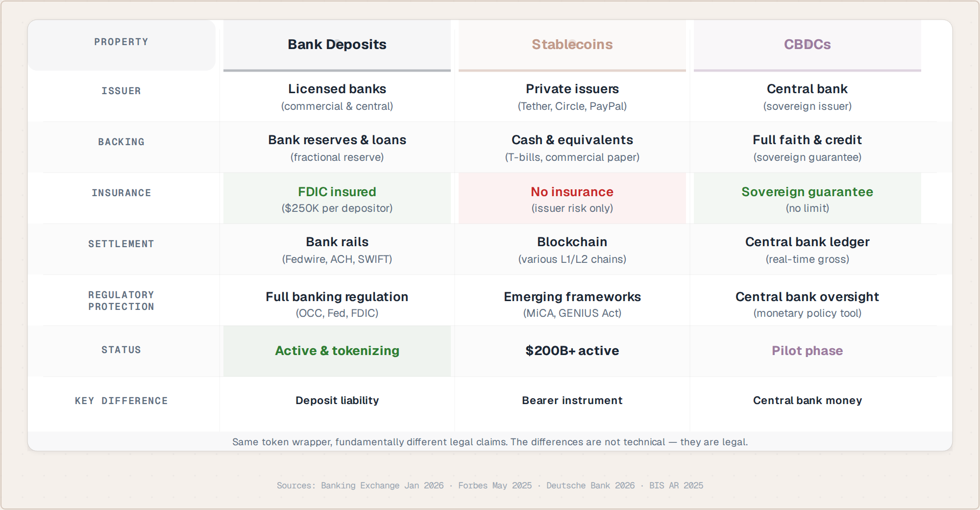The height and width of the screenshot is (510, 980).
Task: Click the 'Bank rails' cell
Action: 337,242
